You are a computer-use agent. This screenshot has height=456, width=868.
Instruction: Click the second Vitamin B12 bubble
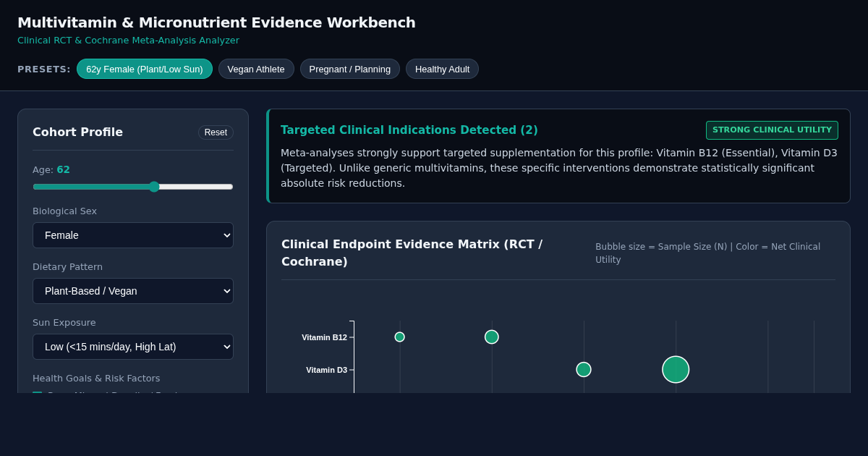click(x=492, y=337)
